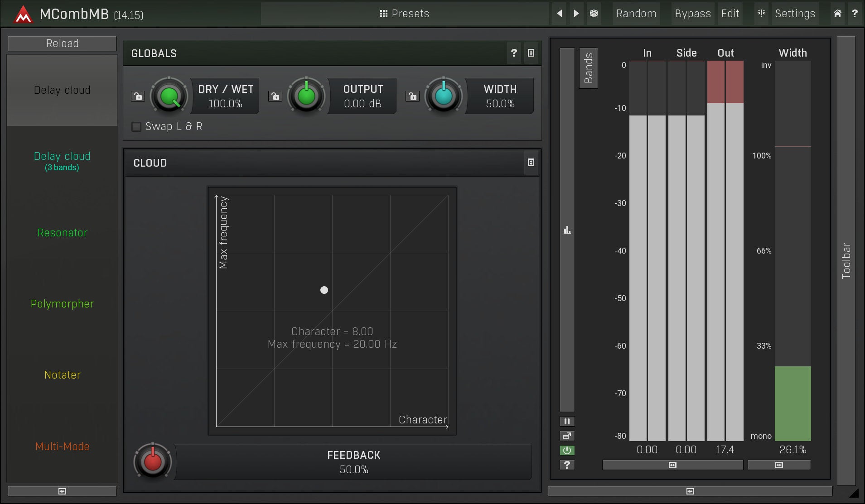Click the next preset arrow
The width and height of the screenshot is (865, 504).
coord(576,14)
